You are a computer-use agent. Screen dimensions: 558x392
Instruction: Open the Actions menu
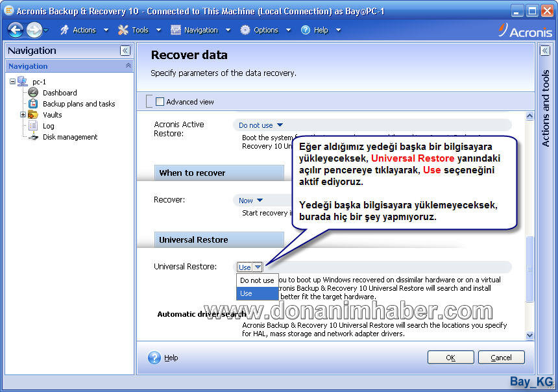[x=84, y=31]
